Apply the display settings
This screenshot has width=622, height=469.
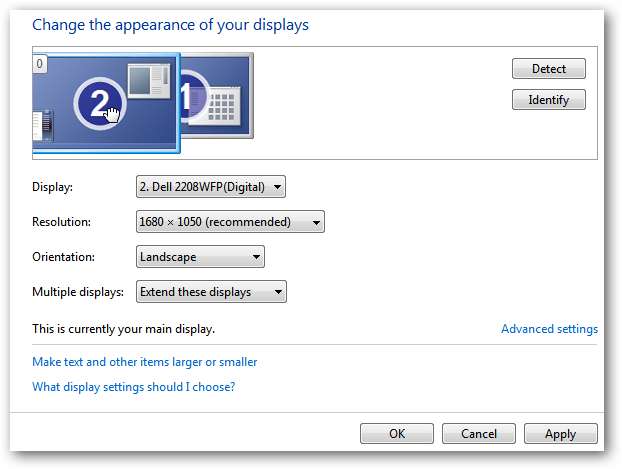point(560,434)
